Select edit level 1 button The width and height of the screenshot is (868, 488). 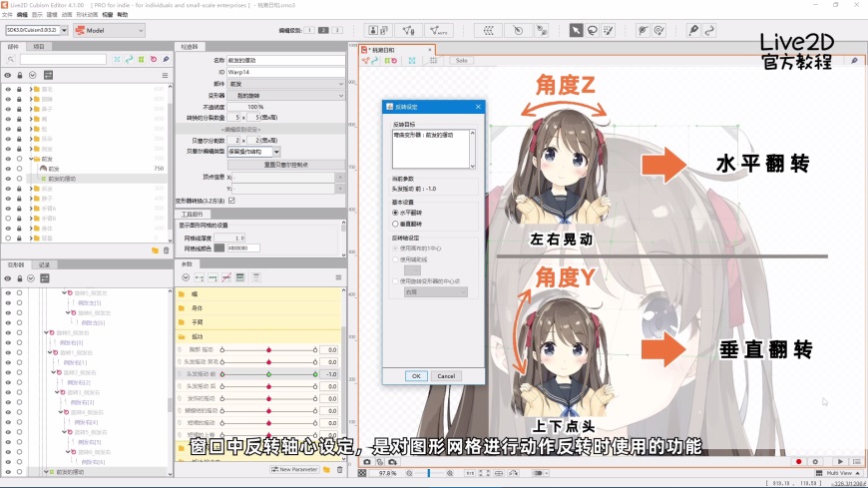(309, 30)
